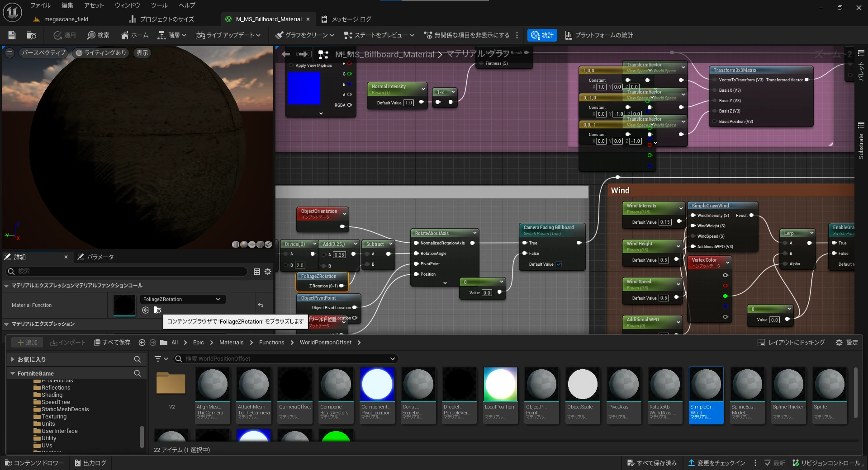The height and width of the screenshot is (470, 868).
Task: Open the ステートをプレビュー dropdown
Action: (x=379, y=35)
